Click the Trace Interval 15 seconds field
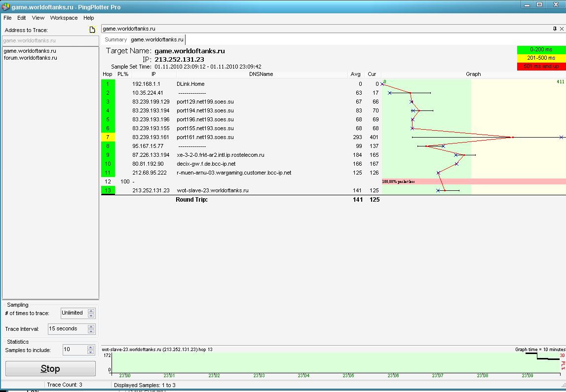This screenshot has width=566, height=392. tap(68, 329)
